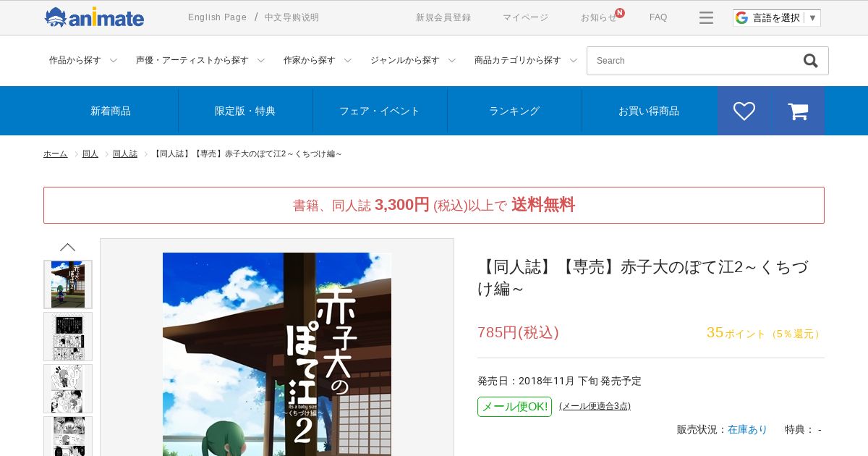Click the red N notification badge
This screenshot has width=868, height=456.
620,13
